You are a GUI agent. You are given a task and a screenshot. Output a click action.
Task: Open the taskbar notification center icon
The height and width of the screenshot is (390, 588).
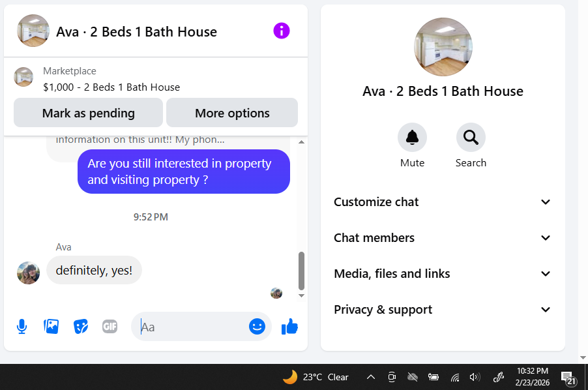(568, 377)
